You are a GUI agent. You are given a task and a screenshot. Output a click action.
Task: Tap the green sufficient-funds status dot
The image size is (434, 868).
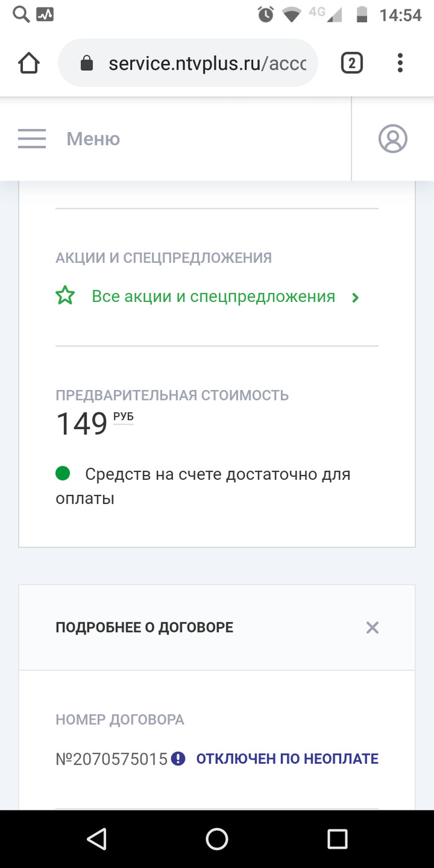[x=63, y=474]
